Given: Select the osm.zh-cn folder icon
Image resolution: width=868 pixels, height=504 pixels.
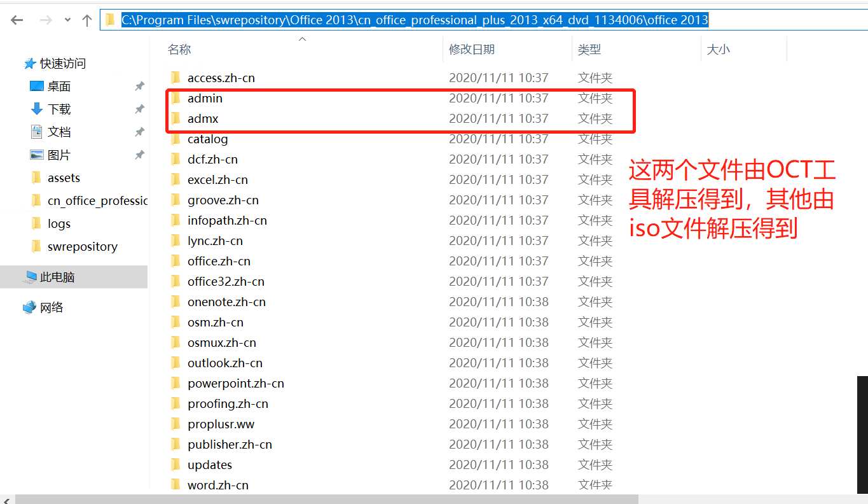Looking at the screenshot, I should tap(176, 322).
